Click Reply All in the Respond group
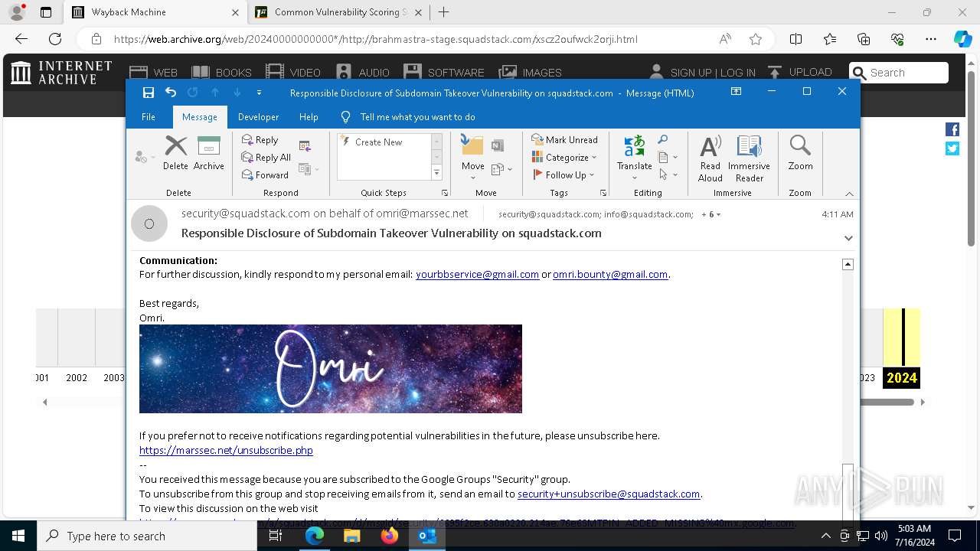This screenshot has height=551, width=980. (266, 158)
